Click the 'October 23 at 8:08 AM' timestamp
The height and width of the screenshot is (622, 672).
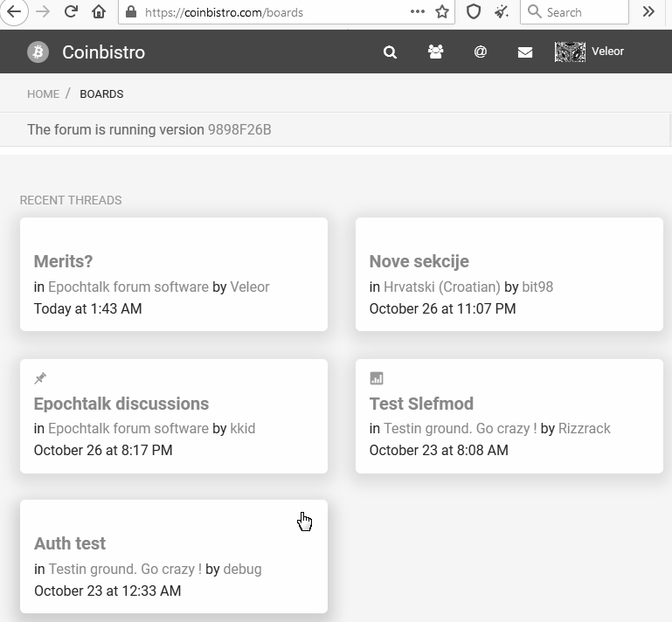(439, 450)
